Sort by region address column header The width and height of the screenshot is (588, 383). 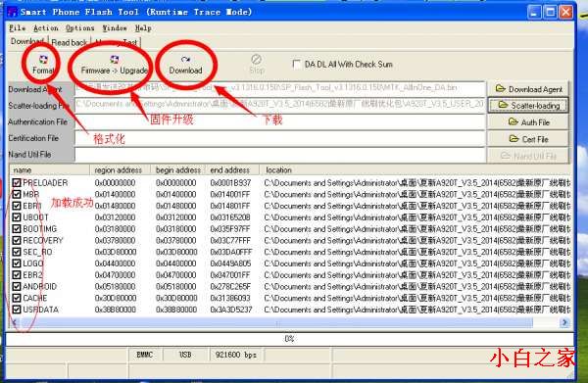(120, 170)
